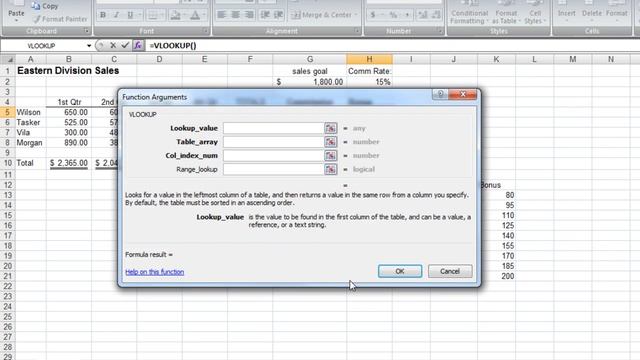The height and width of the screenshot is (360, 640).
Task: Toggle Bold formatting in ribbon
Action: [x=103, y=15]
